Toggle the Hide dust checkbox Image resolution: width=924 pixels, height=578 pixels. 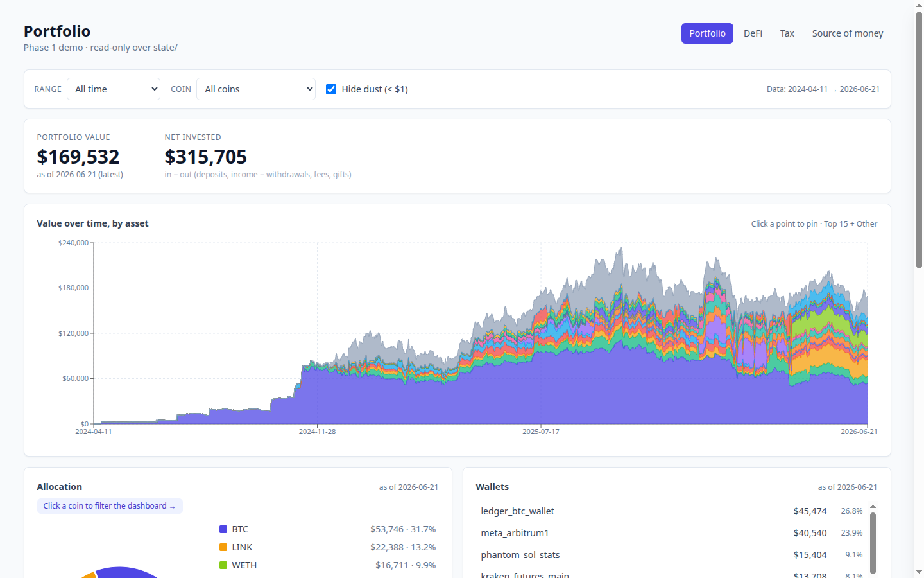331,89
